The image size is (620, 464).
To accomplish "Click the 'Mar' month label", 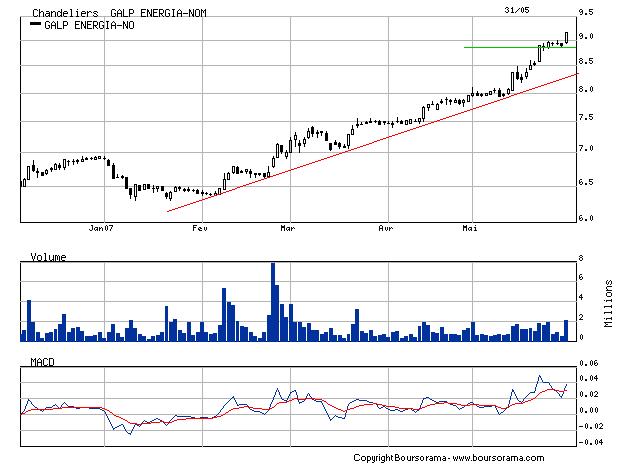I will 287,228.
